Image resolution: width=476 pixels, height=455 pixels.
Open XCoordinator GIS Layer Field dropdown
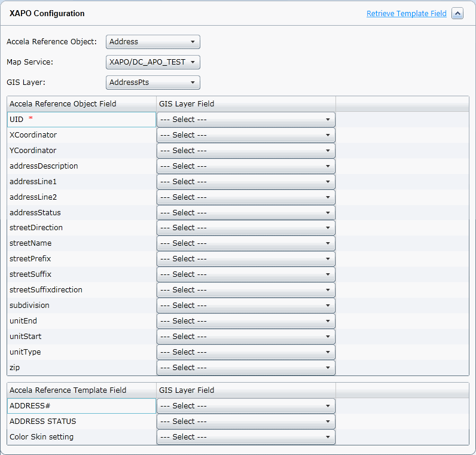point(246,135)
